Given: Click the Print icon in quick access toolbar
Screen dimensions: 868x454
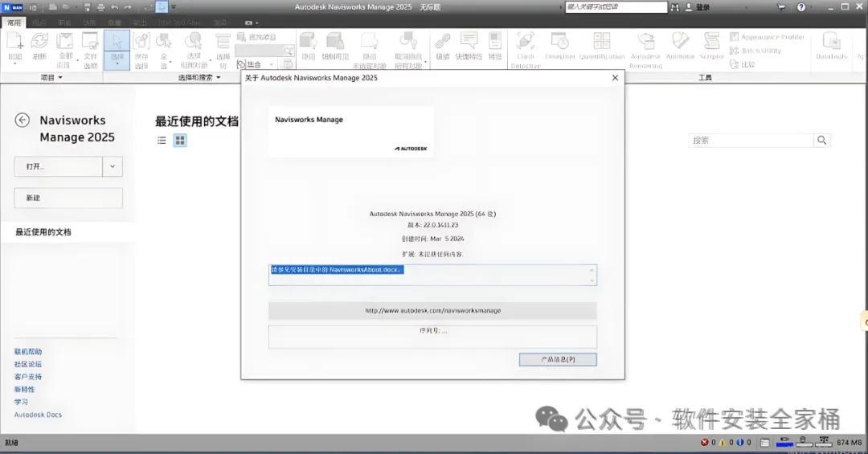Looking at the screenshot, I should [x=100, y=7].
